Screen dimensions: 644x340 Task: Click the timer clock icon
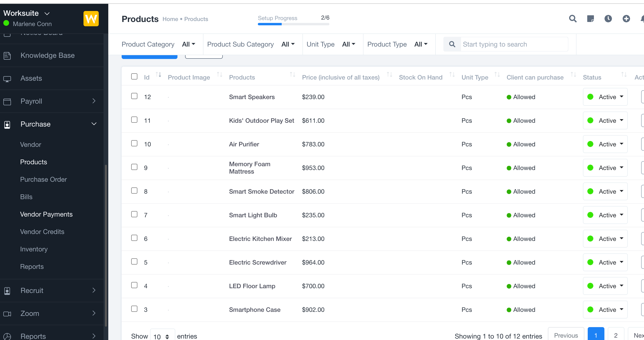point(608,19)
